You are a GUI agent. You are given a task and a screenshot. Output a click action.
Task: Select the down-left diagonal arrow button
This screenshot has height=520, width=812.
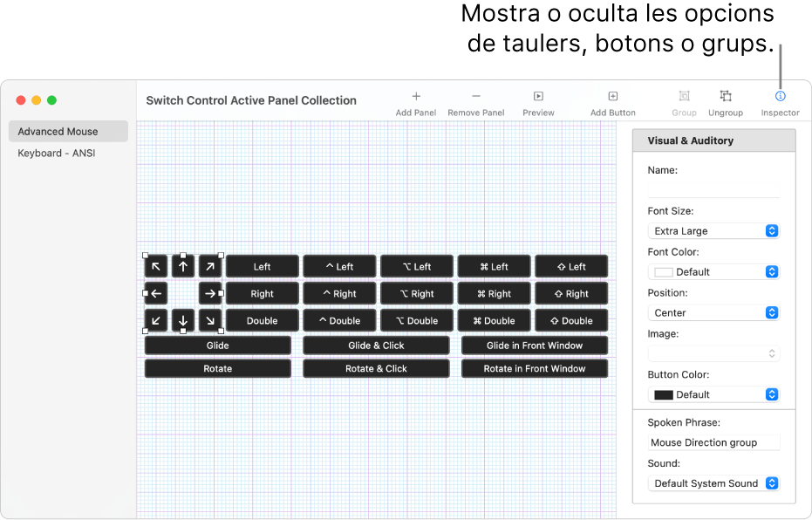(156, 320)
